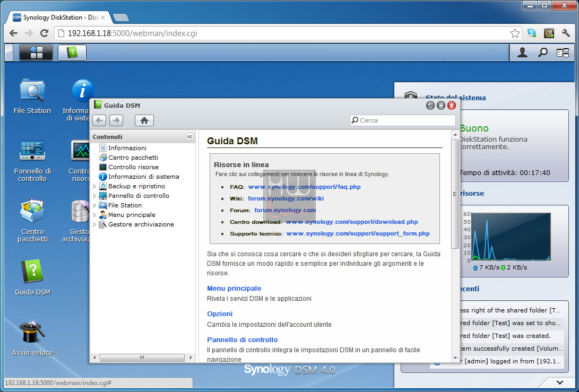Open Gestore archiviazione desktop icon
Image resolution: width=579 pixels, height=392 pixels.
77,221
